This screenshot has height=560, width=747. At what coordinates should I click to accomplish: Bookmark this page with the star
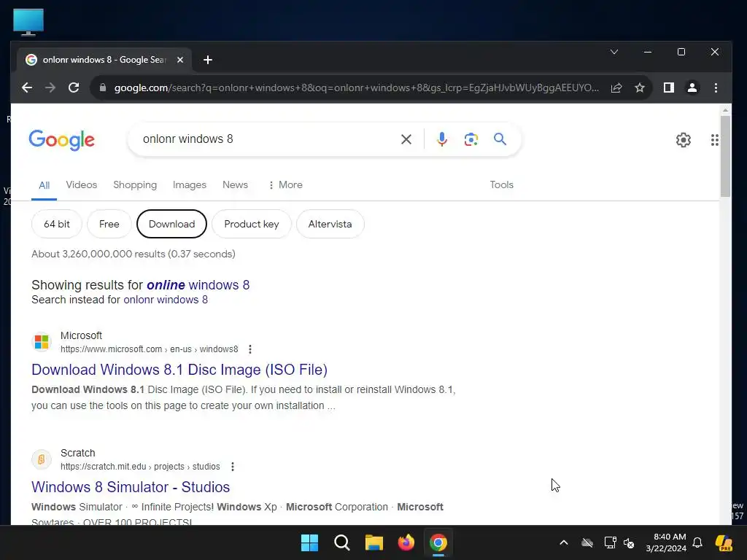point(640,87)
